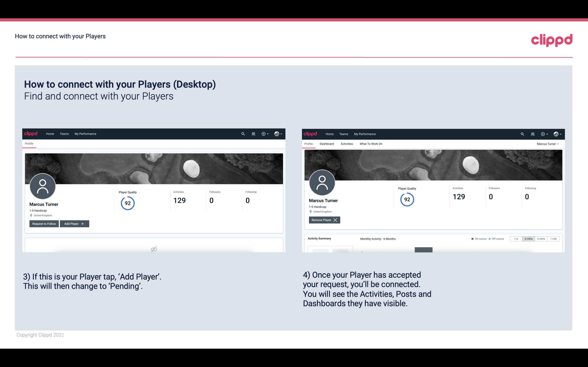The width and height of the screenshot is (588, 367).
Task: Click the user/profile icon in left nav
Action: [253, 134]
